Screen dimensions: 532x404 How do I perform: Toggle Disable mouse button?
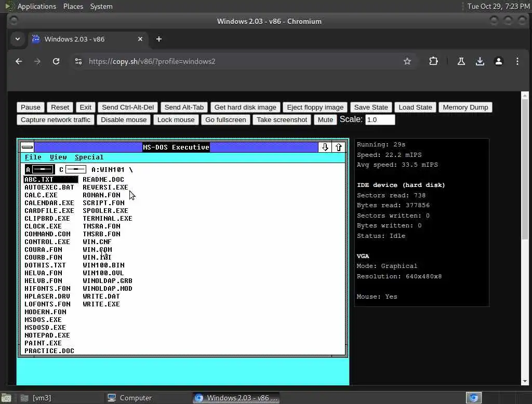click(124, 120)
